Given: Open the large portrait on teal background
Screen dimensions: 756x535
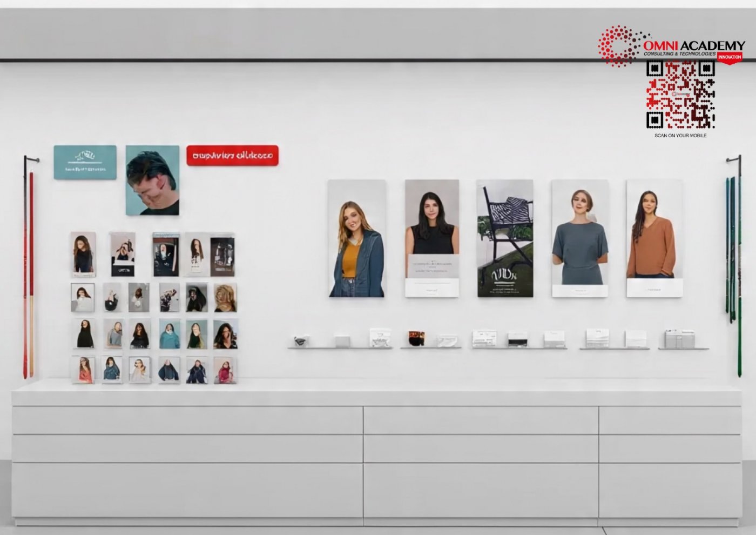Looking at the screenshot, I should [152, 180].
